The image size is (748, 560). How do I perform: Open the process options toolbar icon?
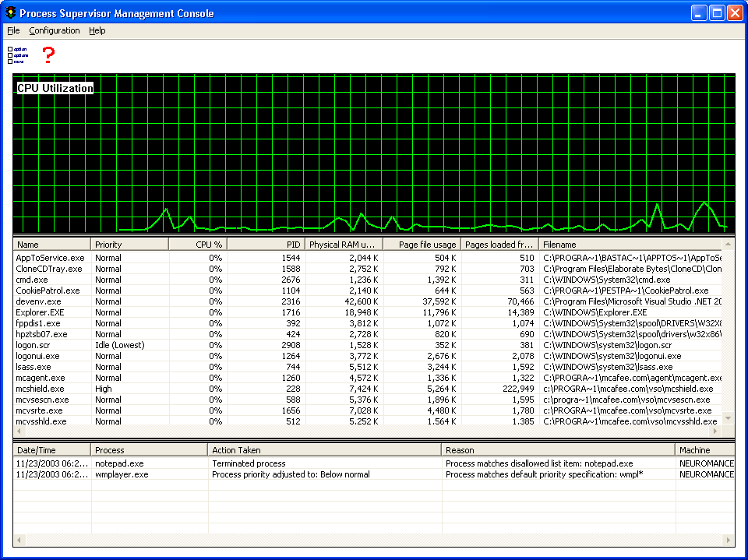click(16, 56)
